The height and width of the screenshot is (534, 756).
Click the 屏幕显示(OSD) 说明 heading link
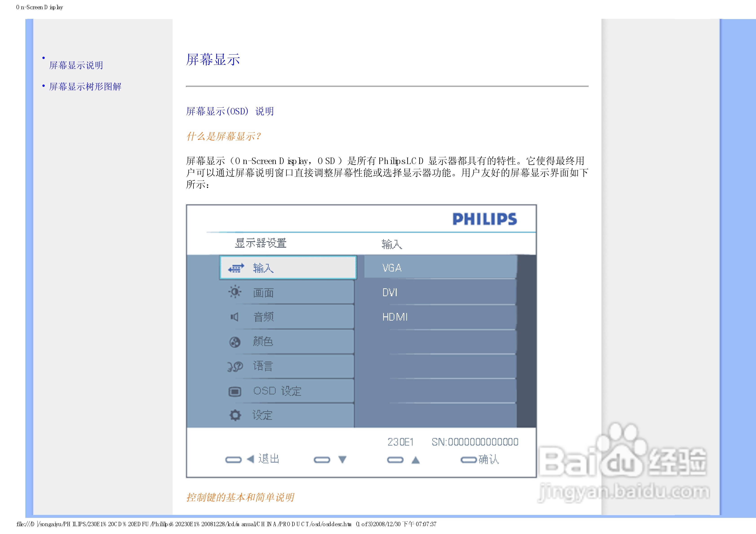tap(230, 111)
